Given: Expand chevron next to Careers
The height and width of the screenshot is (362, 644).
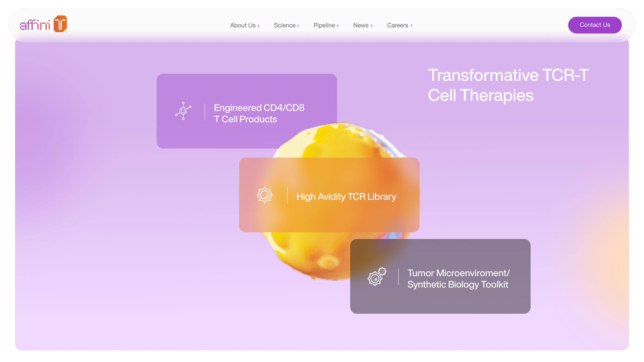Looking at the screenshot, I should (412, 26).
